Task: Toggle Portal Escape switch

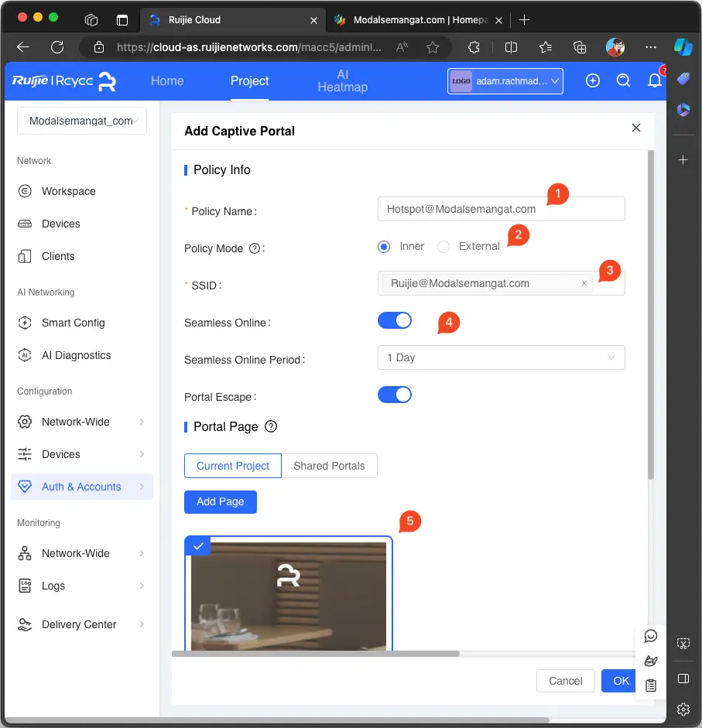Action: (x=395, y=395)
